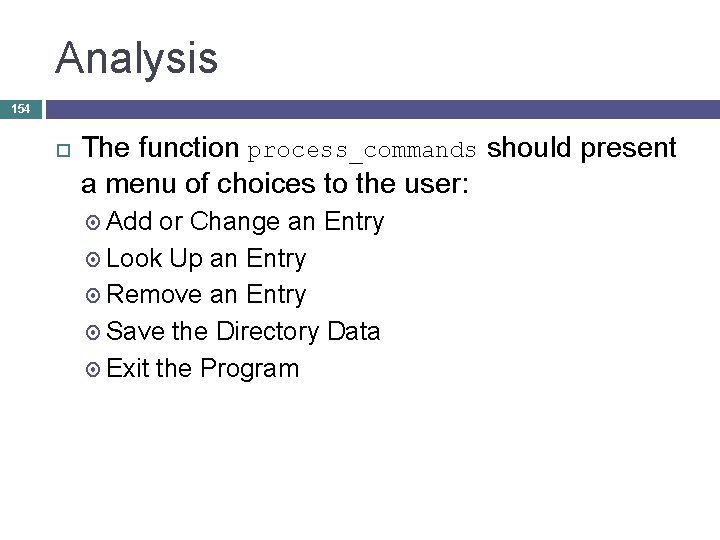The image size is (720, 540).
Task: Click the word 'Program' in last bullet
Action: 249,368
